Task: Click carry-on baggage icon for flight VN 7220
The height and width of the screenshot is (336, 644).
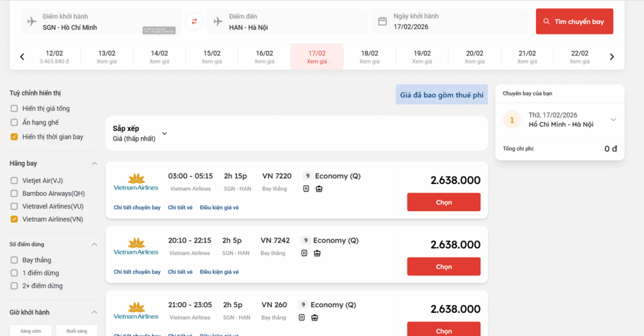Action: coord(306,188)
